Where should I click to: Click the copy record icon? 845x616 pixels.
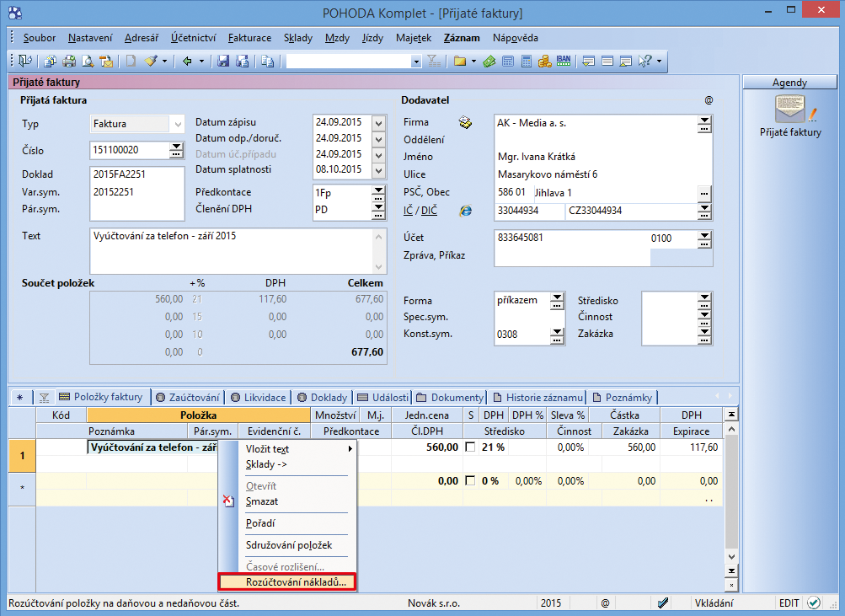point(267,62)
